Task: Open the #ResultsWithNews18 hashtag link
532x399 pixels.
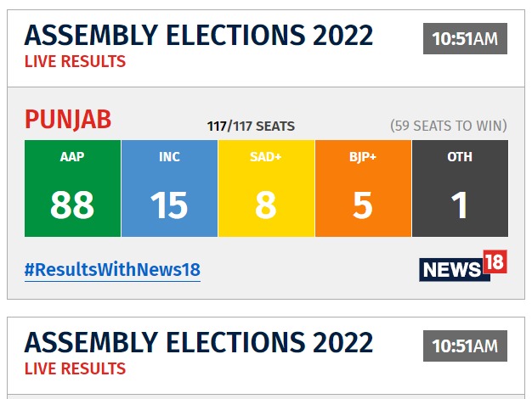Action: coord(112,270)
